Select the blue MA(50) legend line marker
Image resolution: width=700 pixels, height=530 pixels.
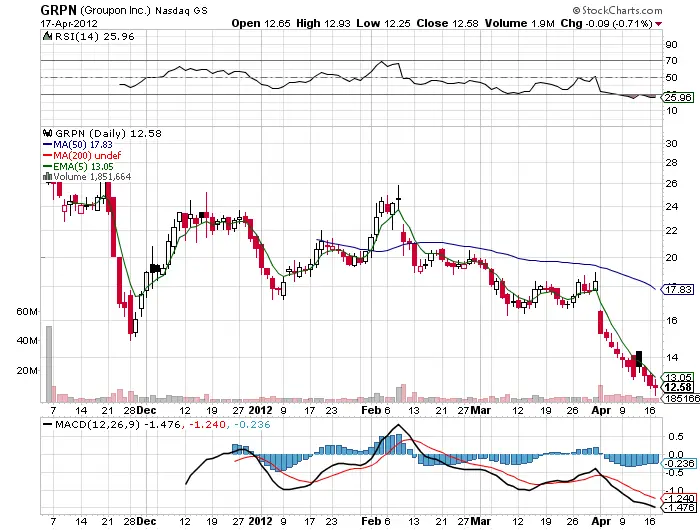click(47, 145)
